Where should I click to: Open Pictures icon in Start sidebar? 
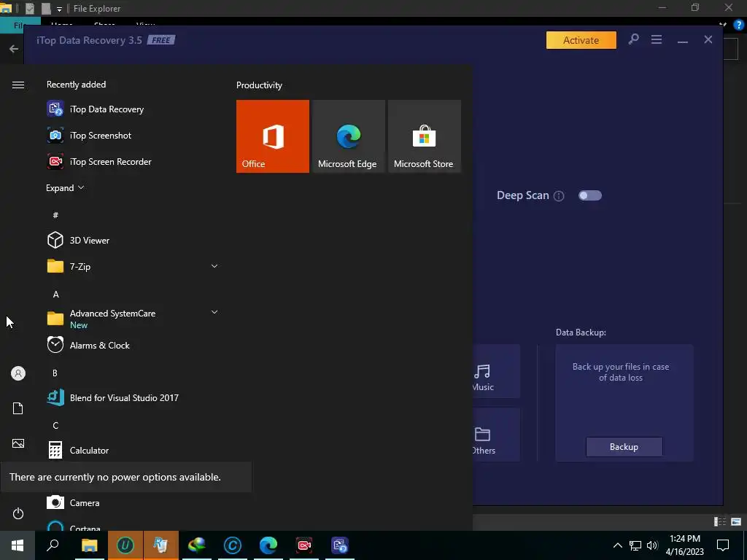(x=18, y=443)
